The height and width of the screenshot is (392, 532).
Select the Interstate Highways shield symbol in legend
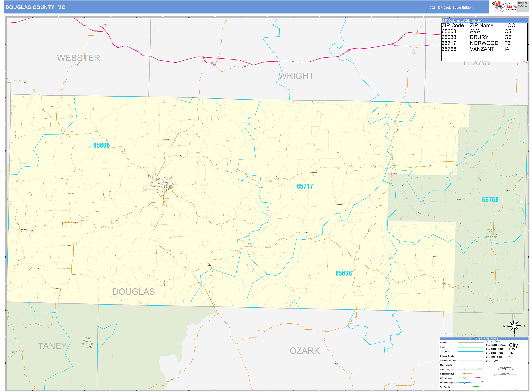click(x=464, y=383)
